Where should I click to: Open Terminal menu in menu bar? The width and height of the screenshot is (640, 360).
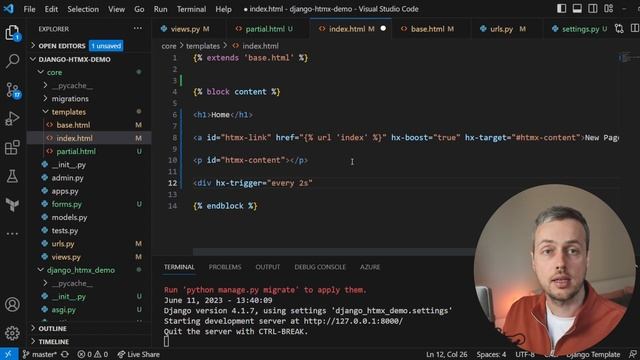pyautogui.click(x=191, y=9)
